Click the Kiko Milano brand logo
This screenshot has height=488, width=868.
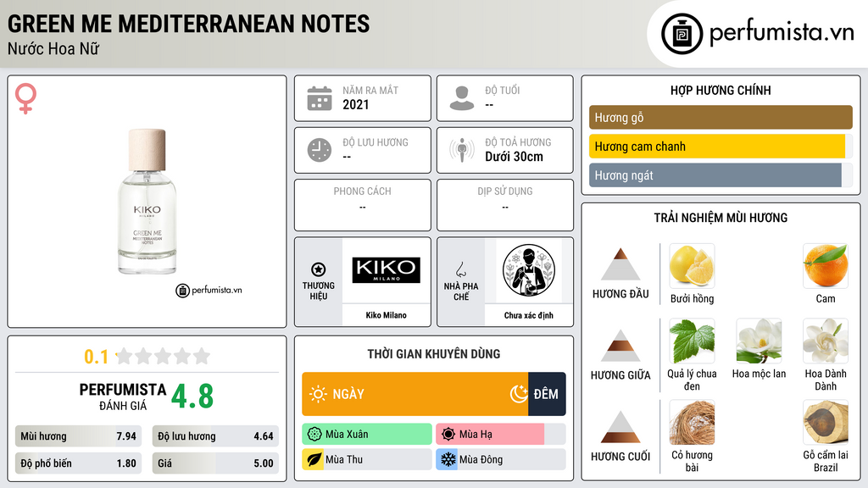pyautogui.click(x=386, y=270)
